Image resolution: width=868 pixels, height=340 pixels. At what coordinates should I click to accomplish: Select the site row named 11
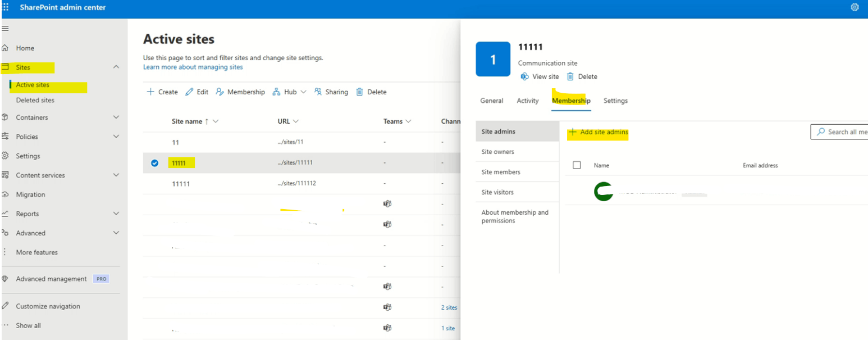301,142
